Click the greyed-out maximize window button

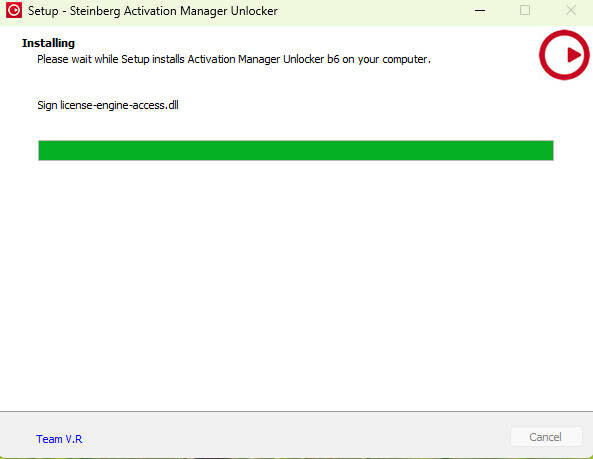click(525, 10)
